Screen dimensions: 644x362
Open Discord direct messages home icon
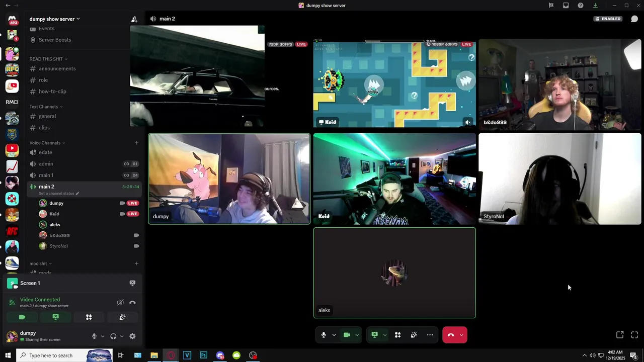point(12,20)
